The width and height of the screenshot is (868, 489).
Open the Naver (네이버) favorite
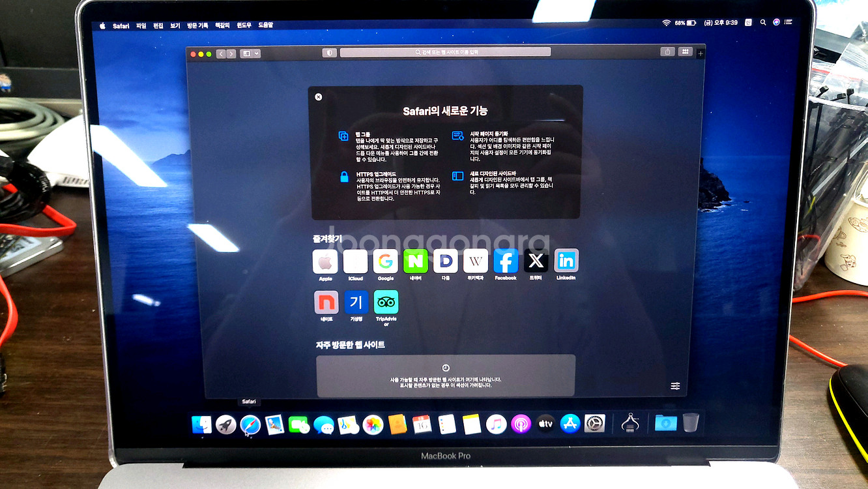(416, 261)
